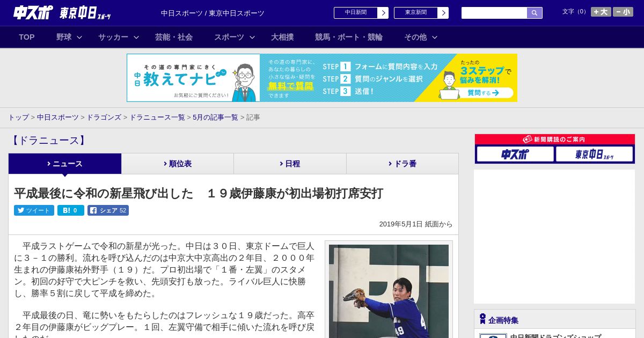Click the 教えてナビ banner advertisement
This screenshot has height=338, width=644.
(x=322, y=78)
